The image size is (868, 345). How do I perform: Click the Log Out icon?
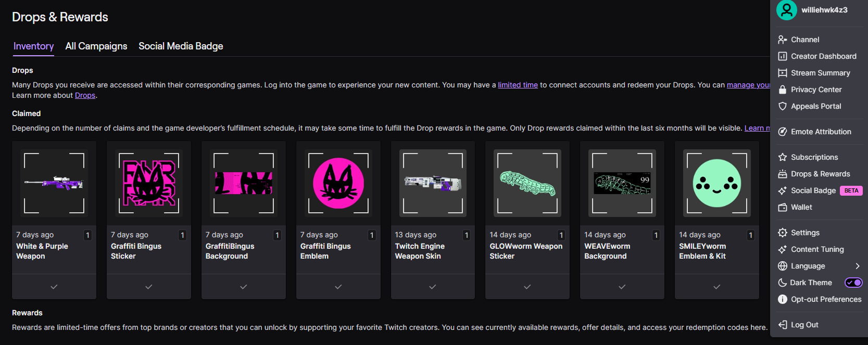(783, 325)
